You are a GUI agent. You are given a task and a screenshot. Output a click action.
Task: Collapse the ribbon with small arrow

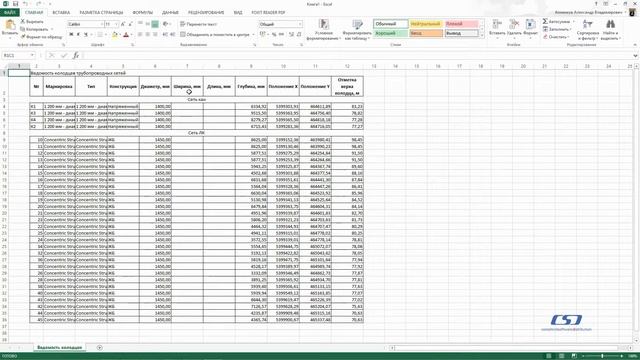point(635,45)
